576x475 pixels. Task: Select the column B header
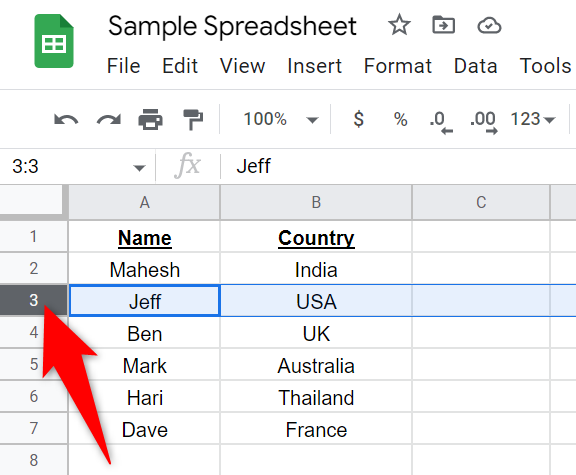[x=316, y=202]
